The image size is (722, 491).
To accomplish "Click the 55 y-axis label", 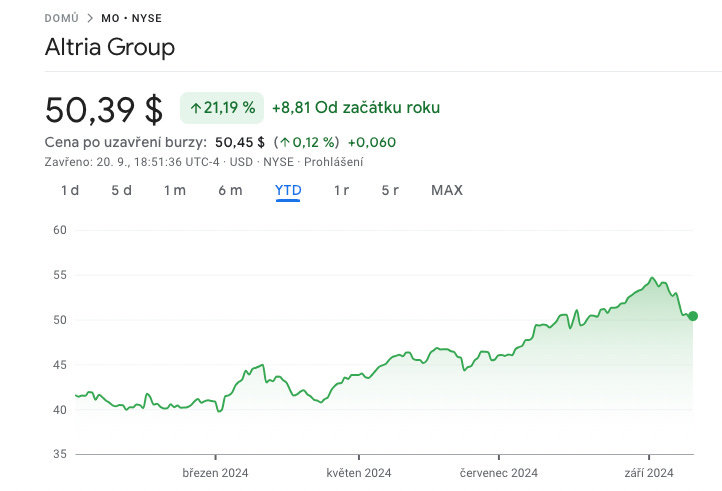I will click(60, 275).
